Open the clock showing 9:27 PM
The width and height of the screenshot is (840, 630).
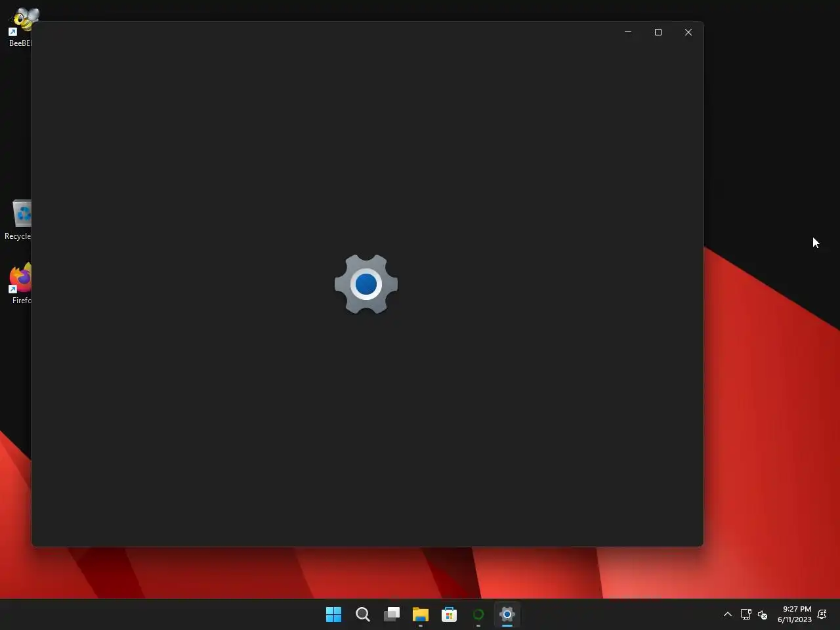click(795, 614)
